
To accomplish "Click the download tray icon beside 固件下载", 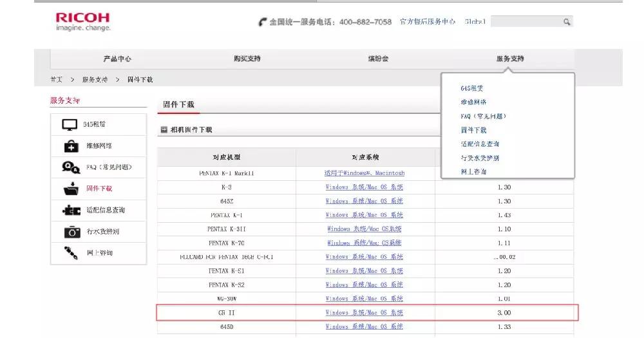I will tap(71, 189).
